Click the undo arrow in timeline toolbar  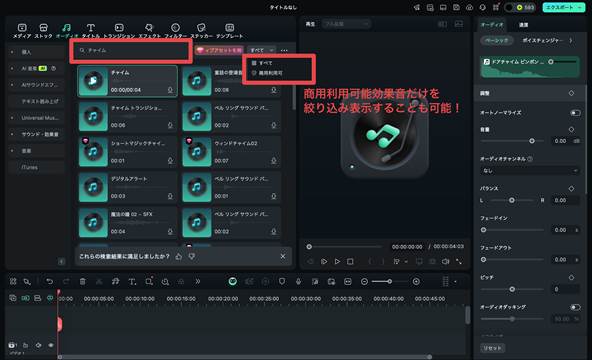49,282
